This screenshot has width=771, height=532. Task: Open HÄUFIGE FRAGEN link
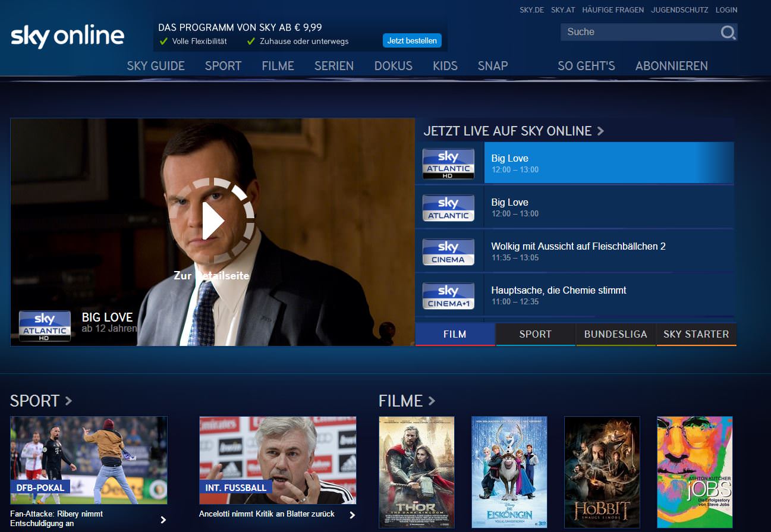(x=613, y=10)
